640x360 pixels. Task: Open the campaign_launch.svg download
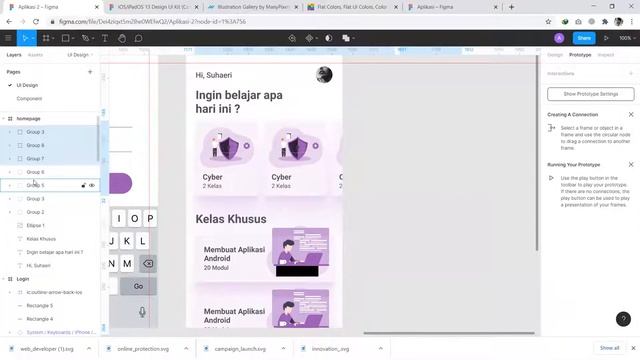(240, 349)
